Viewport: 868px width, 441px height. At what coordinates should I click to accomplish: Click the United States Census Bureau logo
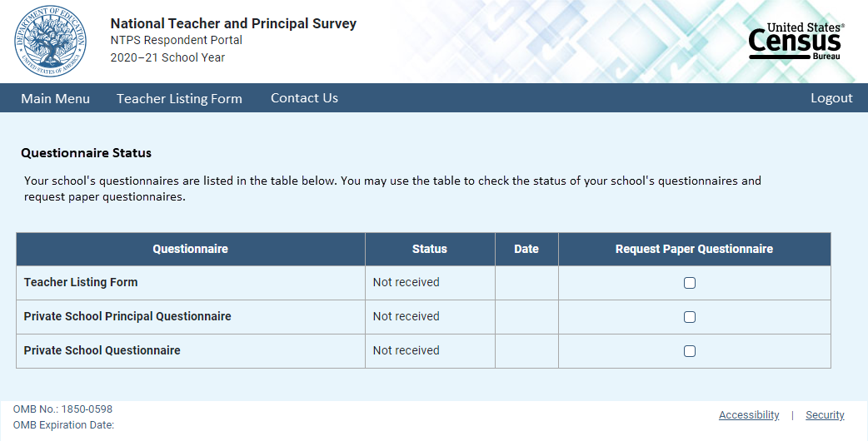point(796,41)
